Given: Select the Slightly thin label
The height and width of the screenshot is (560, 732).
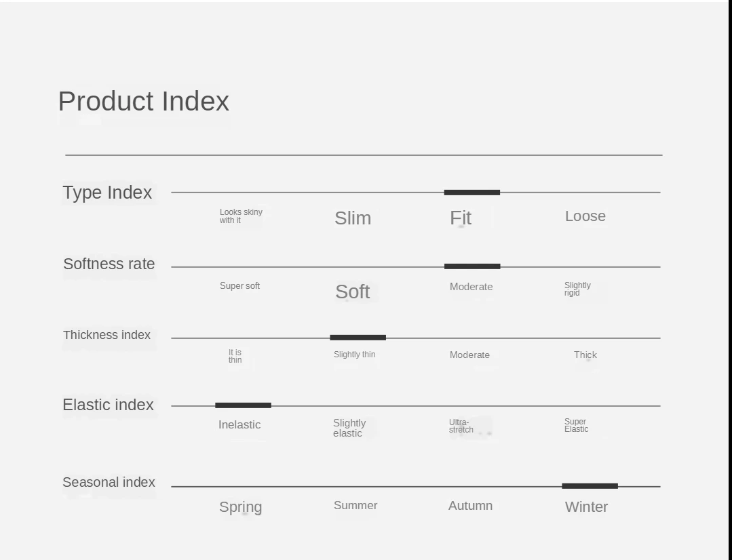Looking at the screenshot, I should point(354,354).
